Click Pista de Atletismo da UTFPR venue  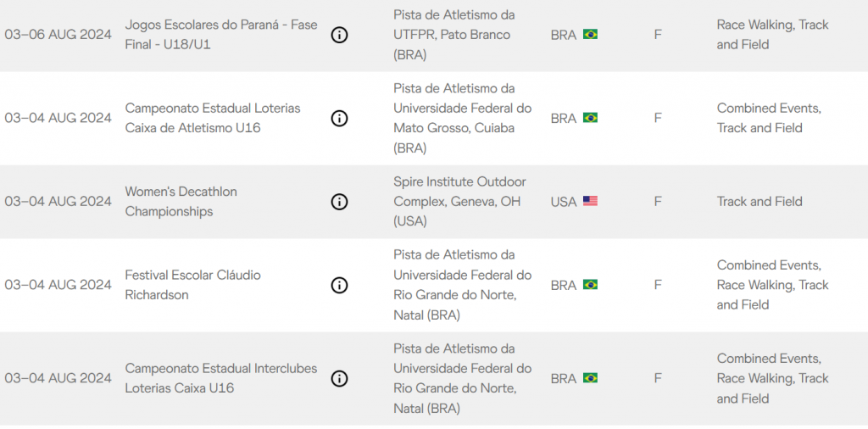pyautogui.click(x=454, y=35)
